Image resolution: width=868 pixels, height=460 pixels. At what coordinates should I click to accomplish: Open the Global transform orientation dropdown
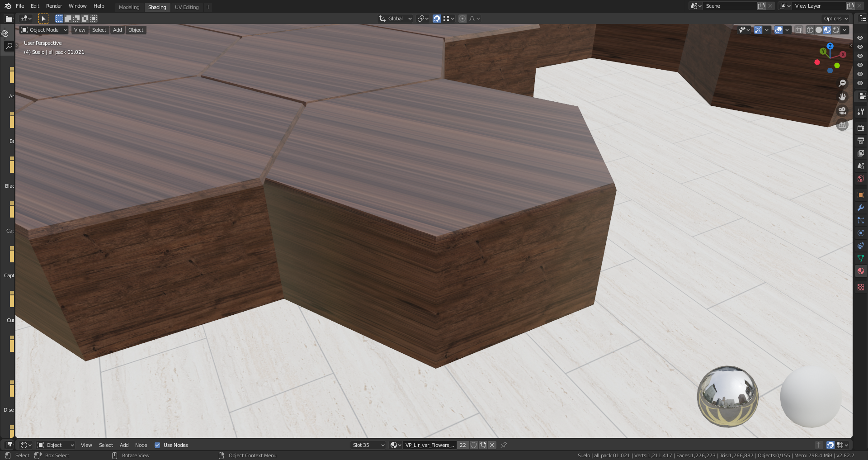396,19
